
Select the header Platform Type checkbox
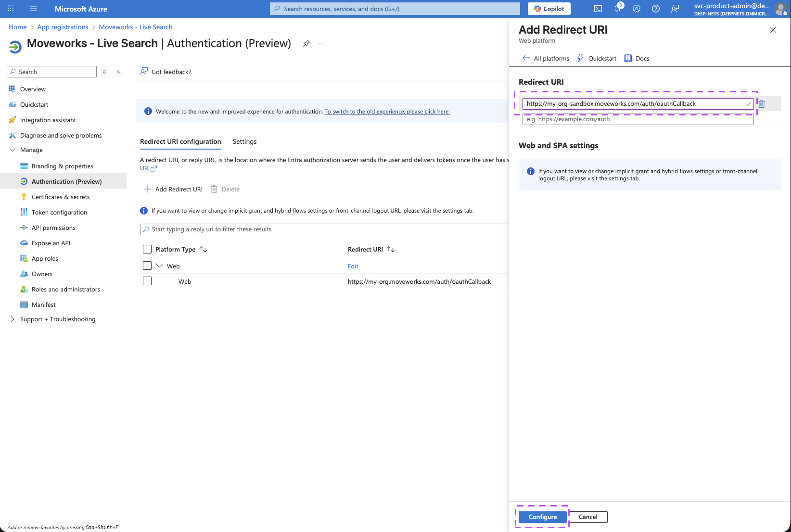(147, 249)
